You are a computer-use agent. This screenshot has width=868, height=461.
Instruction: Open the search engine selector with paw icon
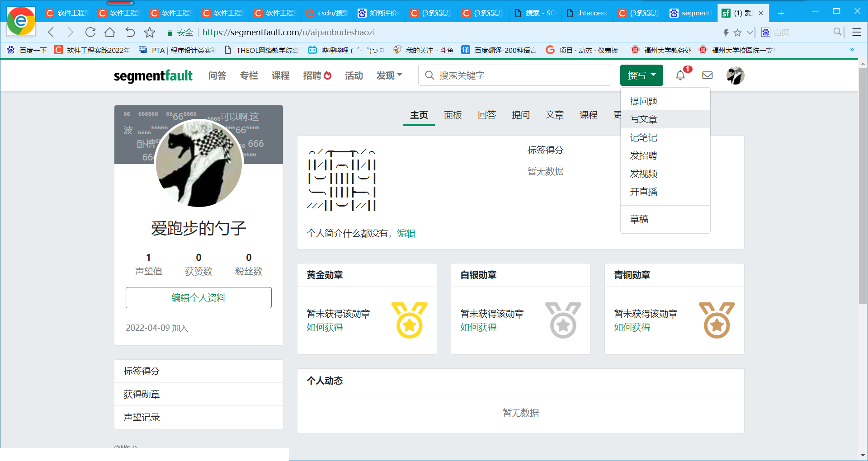(766, 32)
